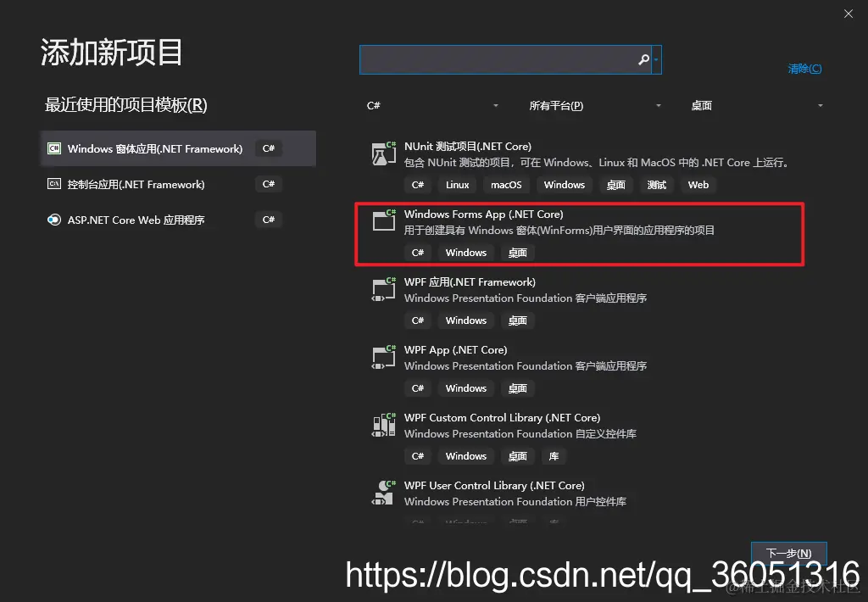868x602 pixels.
Task: Open the C# language dropdown
Action: click(432, 105)
